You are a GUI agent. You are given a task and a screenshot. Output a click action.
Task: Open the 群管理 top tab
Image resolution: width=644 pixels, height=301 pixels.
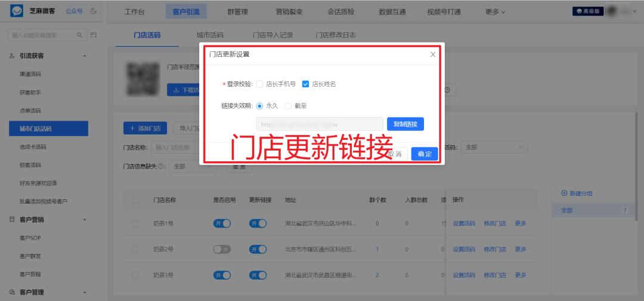click(x=237, y=12)
